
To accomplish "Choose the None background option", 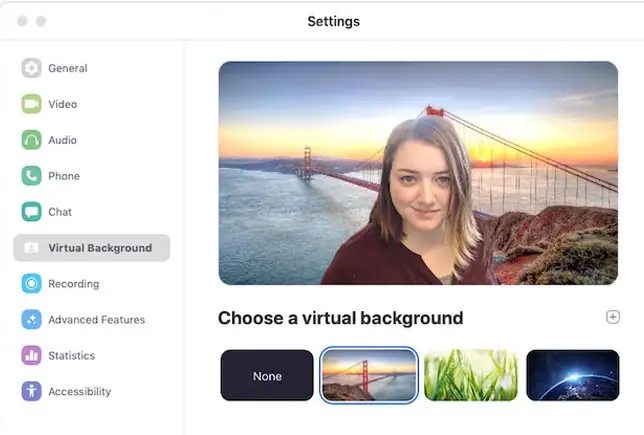I will coord(267,376).
